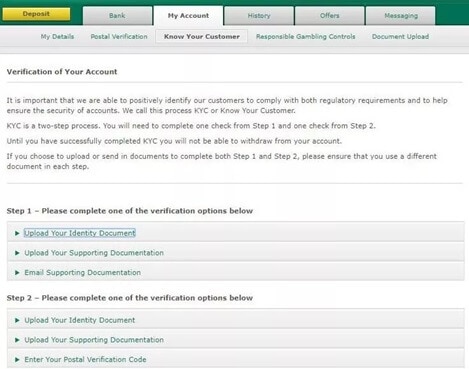This screenshot has width=469, height=369.
Task: Go to the Messaging tab
Action: 401,16
